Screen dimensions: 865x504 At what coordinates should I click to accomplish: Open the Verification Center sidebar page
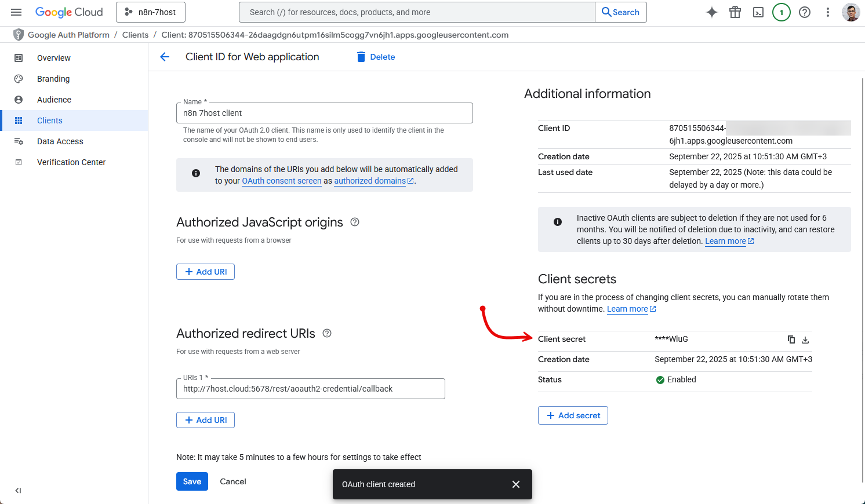tap(74, 162)
